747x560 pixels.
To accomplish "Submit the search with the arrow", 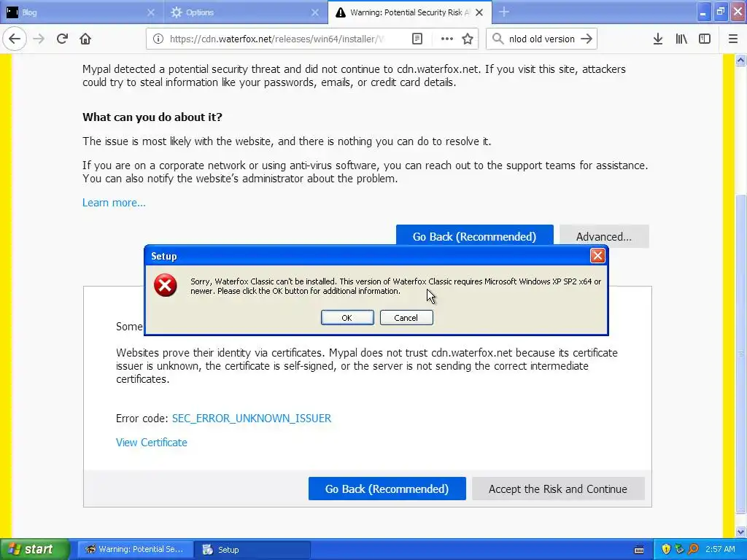I will tap(587, 39).
